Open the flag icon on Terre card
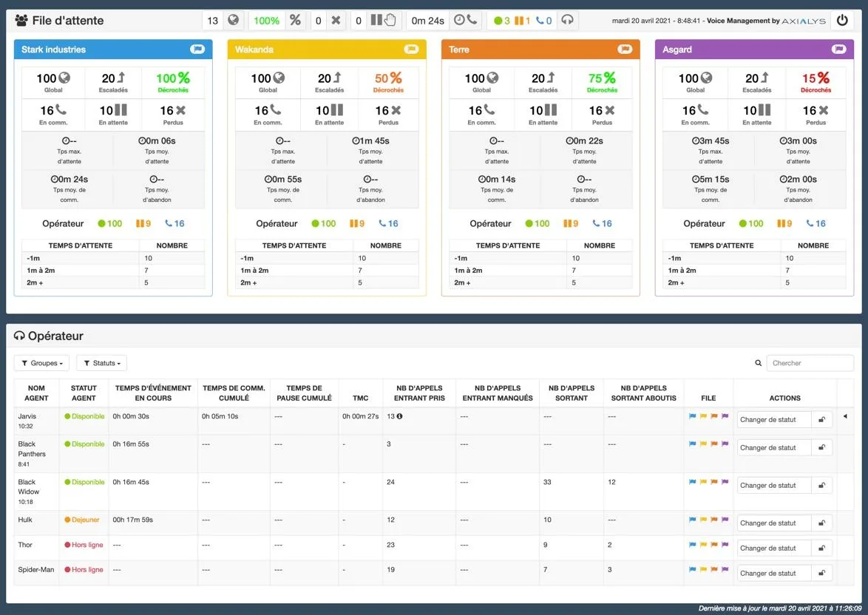Screen dimensions: 868x615 pyautogui.click(x=625, y=50)
